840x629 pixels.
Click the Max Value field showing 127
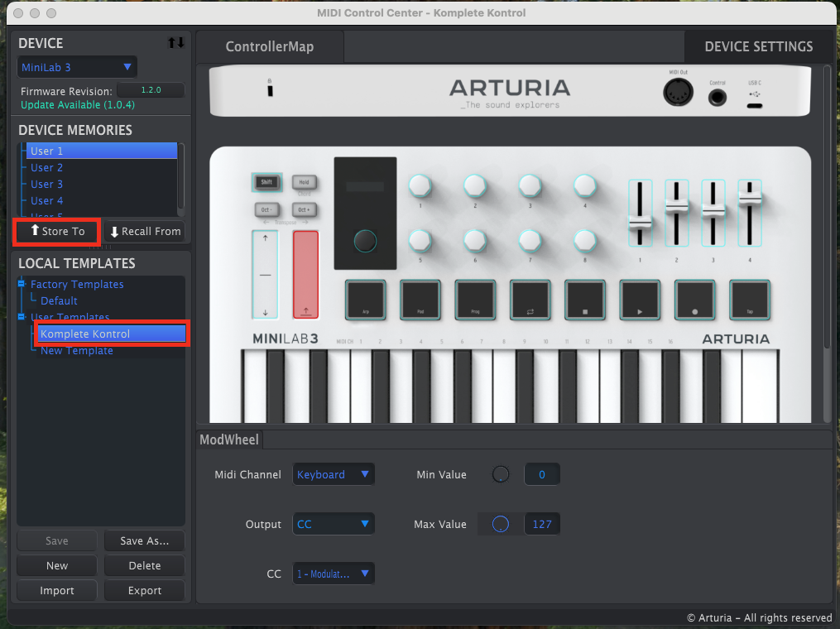coord(542,524)
